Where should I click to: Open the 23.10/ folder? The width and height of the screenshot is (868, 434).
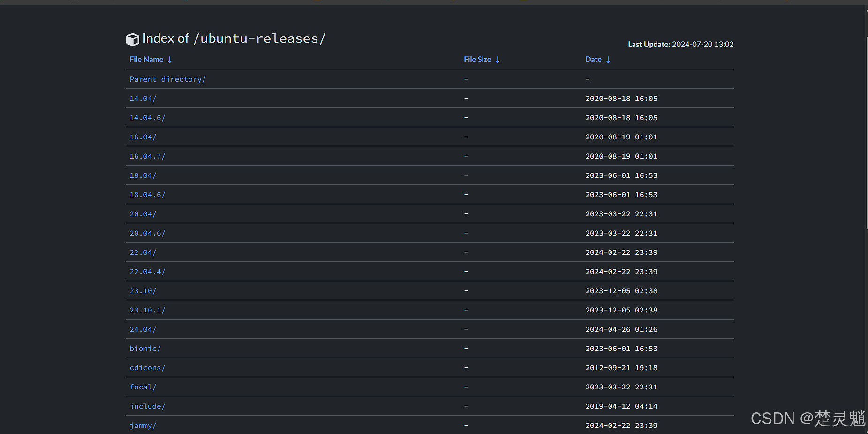[143, 291]
